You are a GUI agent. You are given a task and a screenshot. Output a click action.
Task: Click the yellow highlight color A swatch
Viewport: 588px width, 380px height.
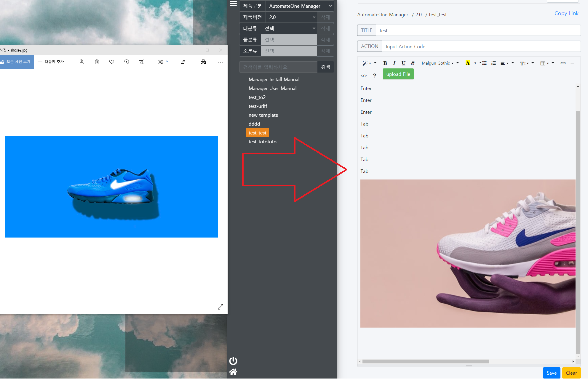click(x=468, y=63)
